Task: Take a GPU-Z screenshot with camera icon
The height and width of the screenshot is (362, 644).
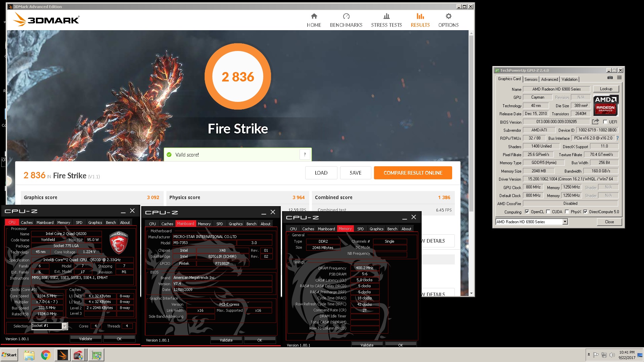Action: pos(610,78)
